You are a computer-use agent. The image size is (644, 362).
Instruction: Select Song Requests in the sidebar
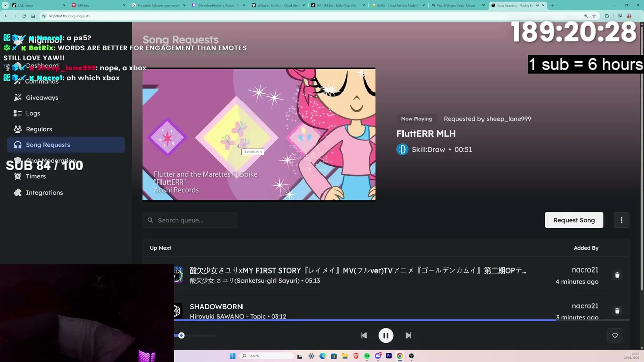coord(66,145)
